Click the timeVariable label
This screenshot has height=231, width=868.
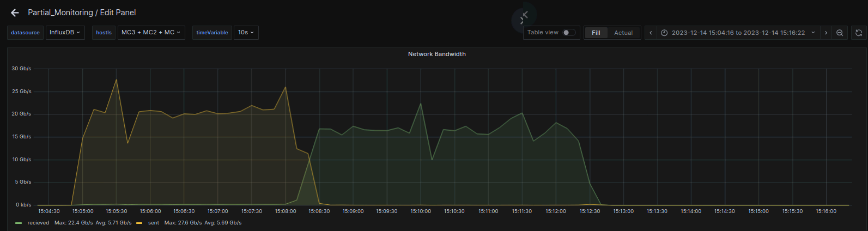point(212,33)
